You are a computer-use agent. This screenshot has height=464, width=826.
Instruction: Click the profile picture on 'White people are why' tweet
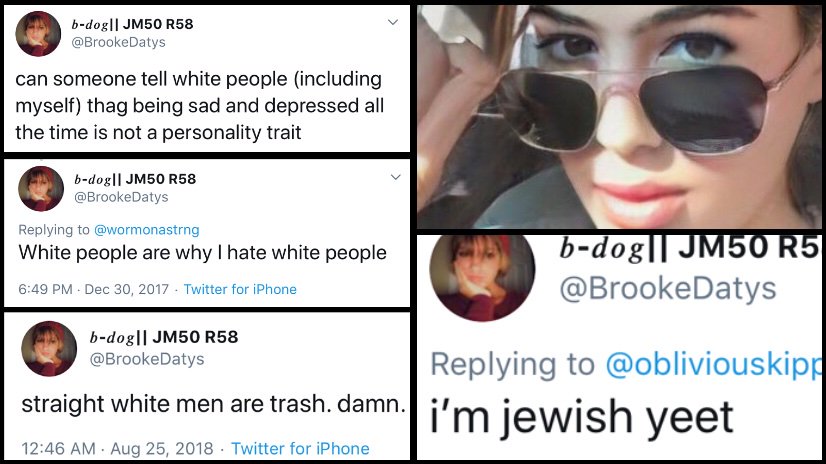tap(41, 189)
